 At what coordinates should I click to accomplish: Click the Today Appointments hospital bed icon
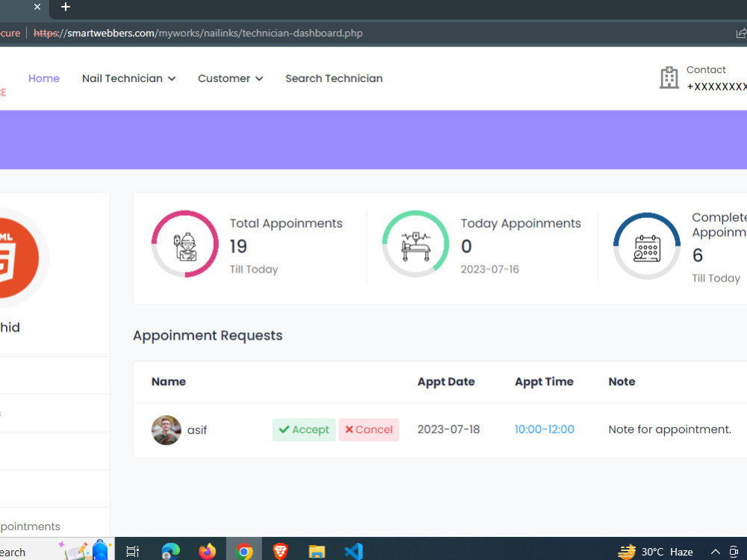coord(415,246)
